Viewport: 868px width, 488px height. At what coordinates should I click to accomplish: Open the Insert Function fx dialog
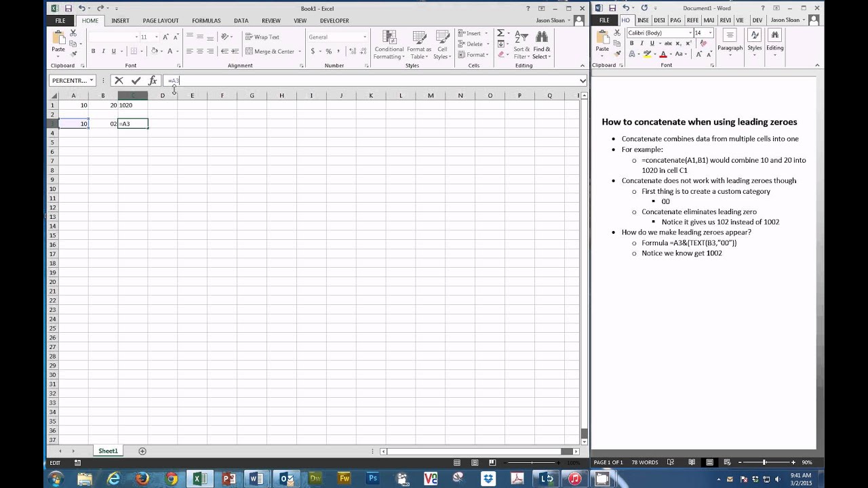153,81
